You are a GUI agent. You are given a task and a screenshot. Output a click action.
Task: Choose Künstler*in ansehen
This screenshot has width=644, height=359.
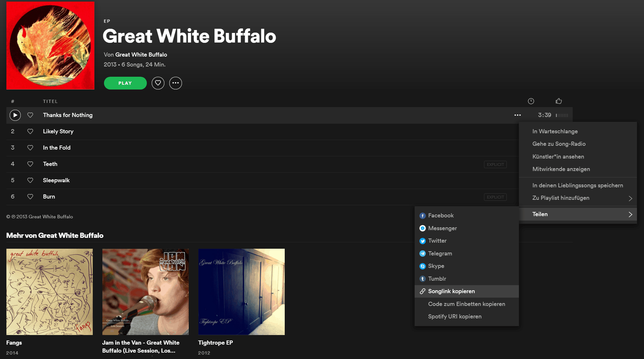click(x=578, y=157)
